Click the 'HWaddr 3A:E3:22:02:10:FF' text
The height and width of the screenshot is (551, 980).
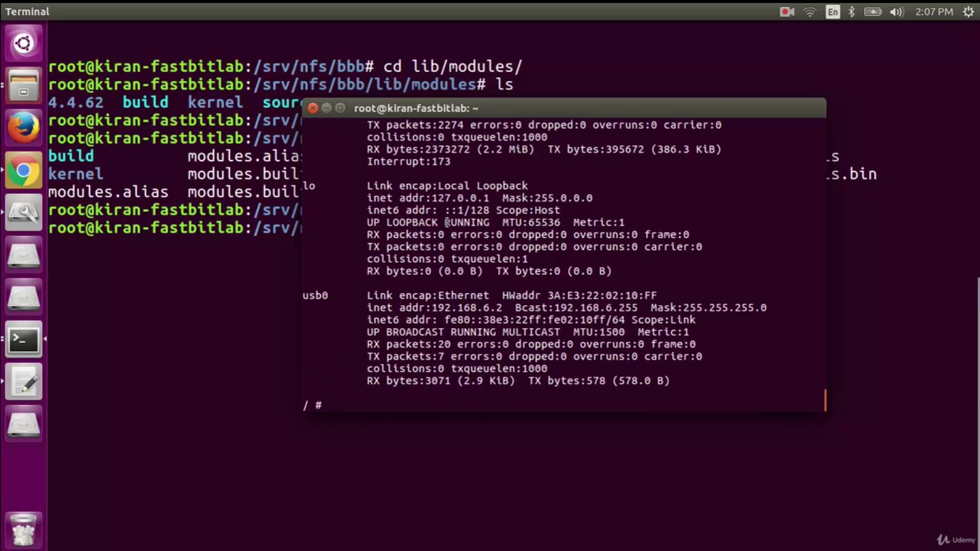click(x=579, y=295)
